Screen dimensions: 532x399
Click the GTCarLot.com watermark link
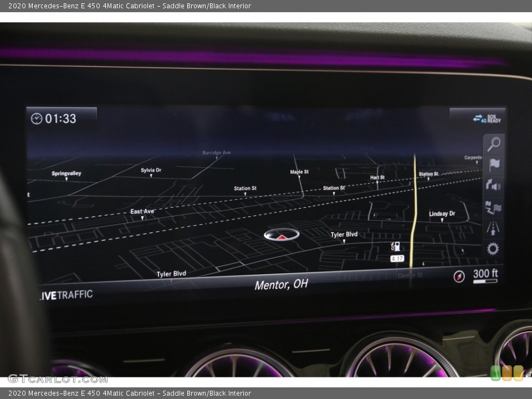point(58,378)
